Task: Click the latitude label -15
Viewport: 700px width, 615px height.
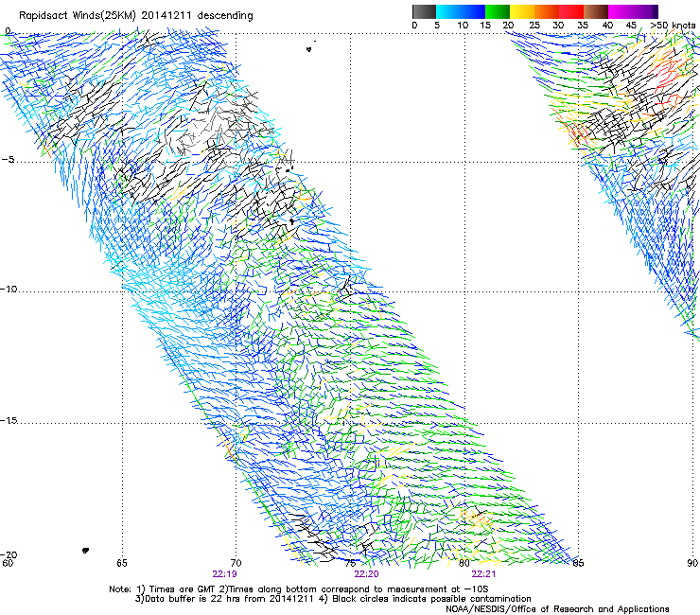Action: coord(9,421)
